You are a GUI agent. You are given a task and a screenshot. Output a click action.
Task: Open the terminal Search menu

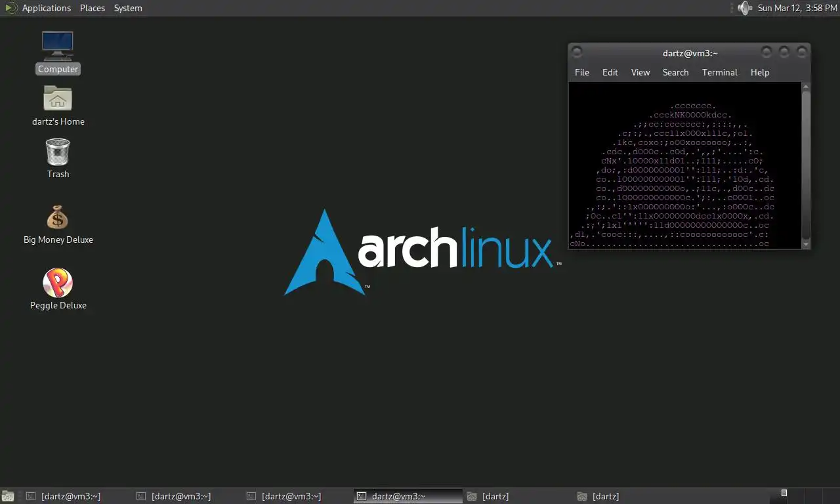click(675, 72)
